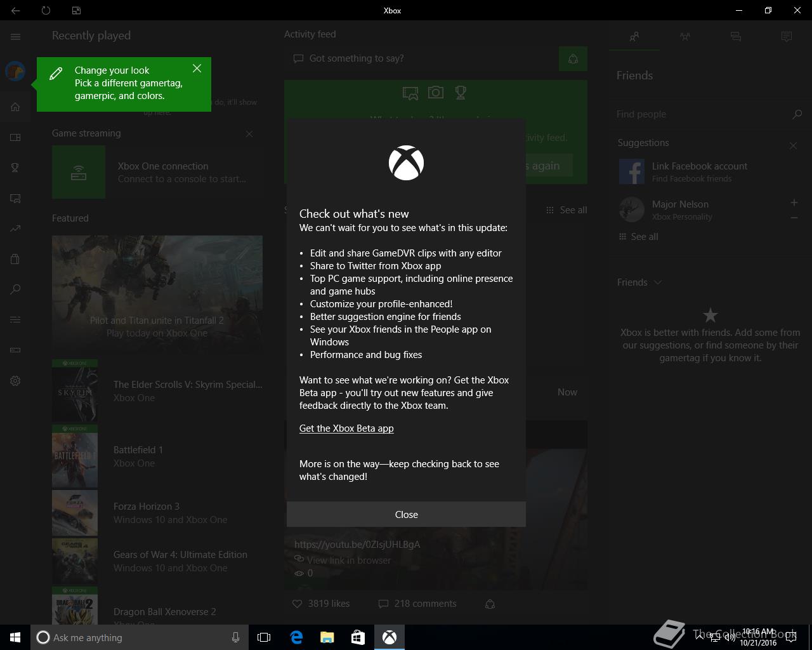Click the pop-out view icon in the title bar
The image size is (812, 650).
[x=76, y=10]
